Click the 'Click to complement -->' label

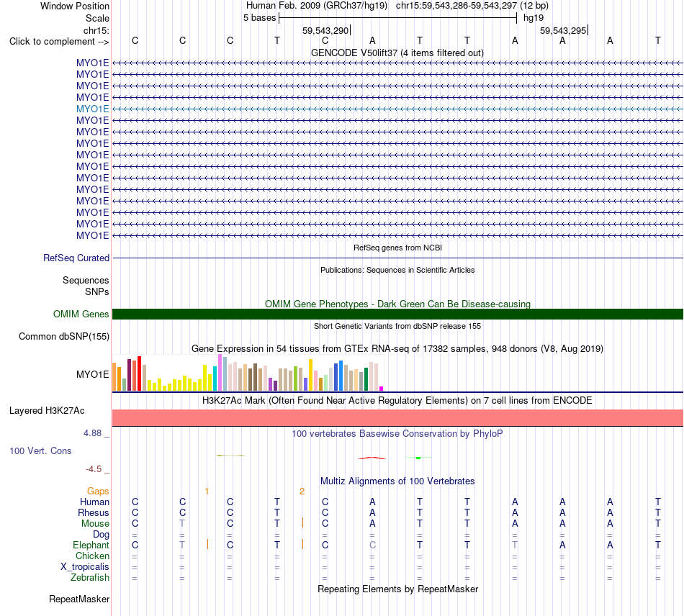pyautogui.click(x=59, y=42)
